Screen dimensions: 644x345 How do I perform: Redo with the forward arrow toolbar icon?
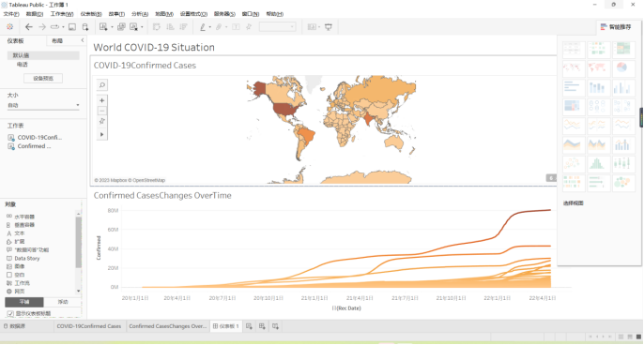coord(42,27)
